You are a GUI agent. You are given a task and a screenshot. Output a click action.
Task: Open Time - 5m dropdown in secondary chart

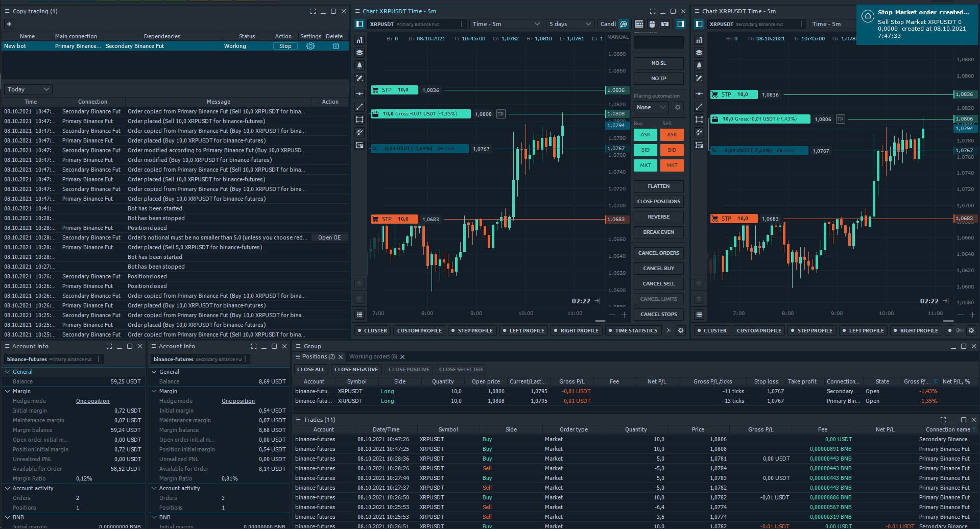tap(832, 24)
